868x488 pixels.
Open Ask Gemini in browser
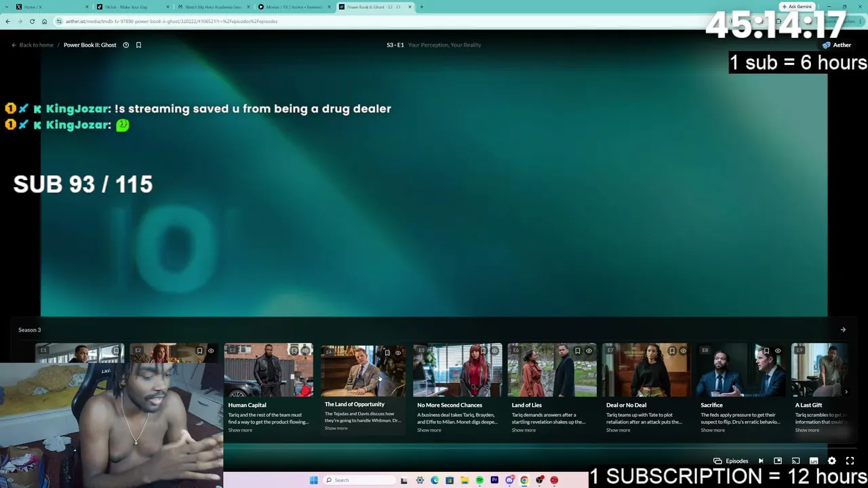797,7
